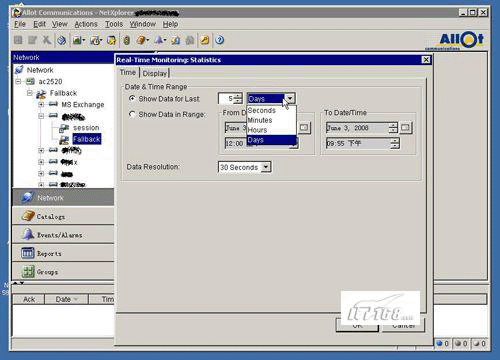Switch to the Time tab
Viewport: 500px width, 360px height.
click(128, 73)
